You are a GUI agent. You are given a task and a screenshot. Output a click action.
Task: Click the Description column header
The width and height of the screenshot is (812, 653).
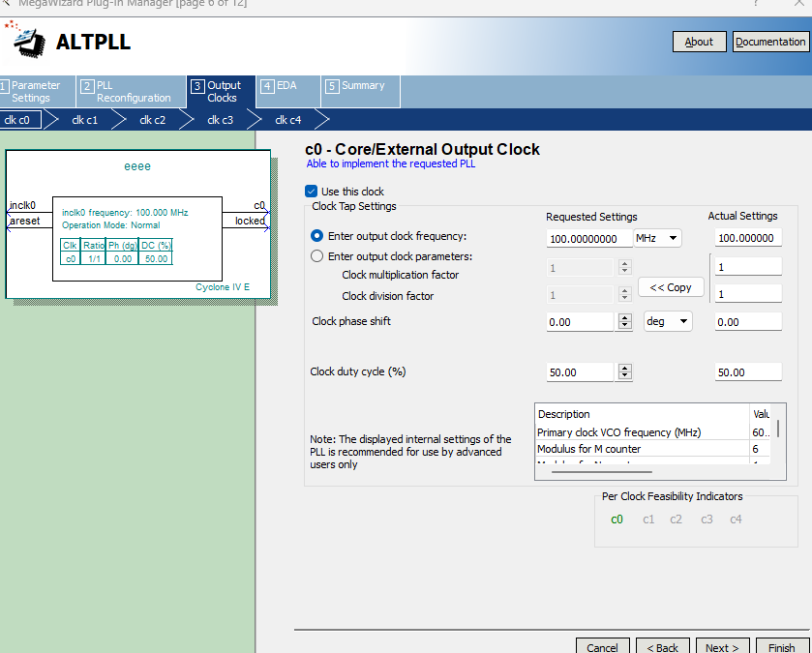pos(642,414)
